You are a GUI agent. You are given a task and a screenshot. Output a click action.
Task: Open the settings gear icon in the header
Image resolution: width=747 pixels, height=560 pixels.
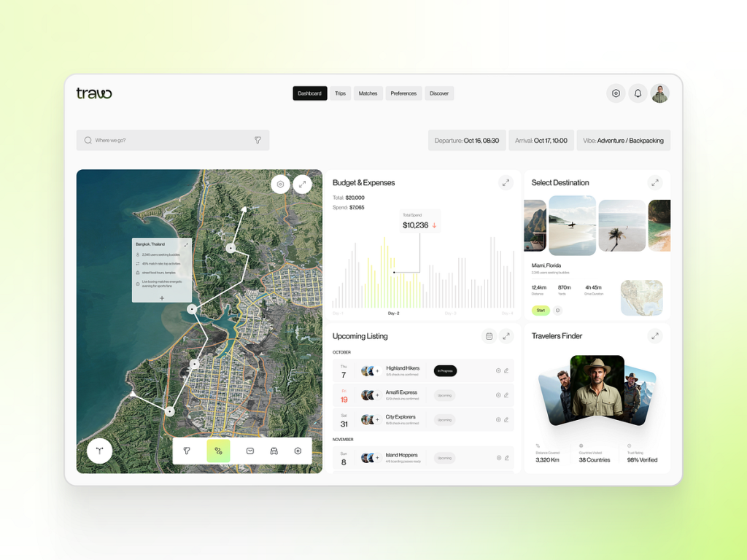[x=615, y=93]
